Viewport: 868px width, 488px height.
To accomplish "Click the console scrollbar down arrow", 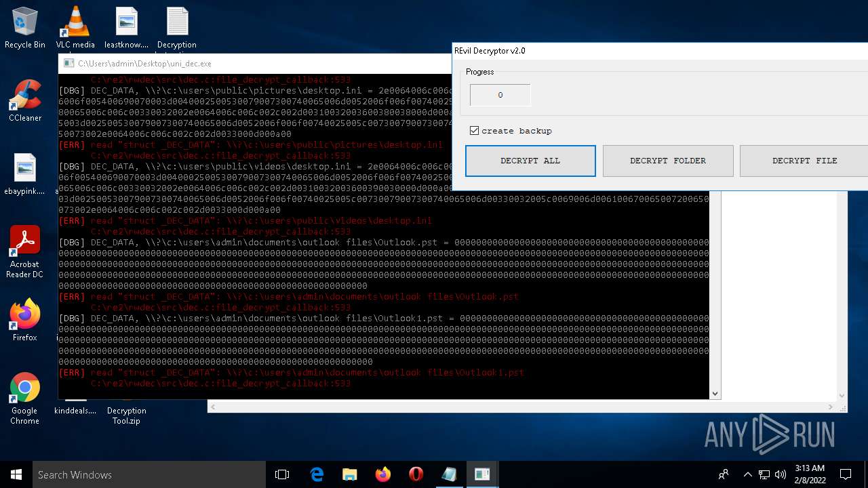I will coord(715,393).
